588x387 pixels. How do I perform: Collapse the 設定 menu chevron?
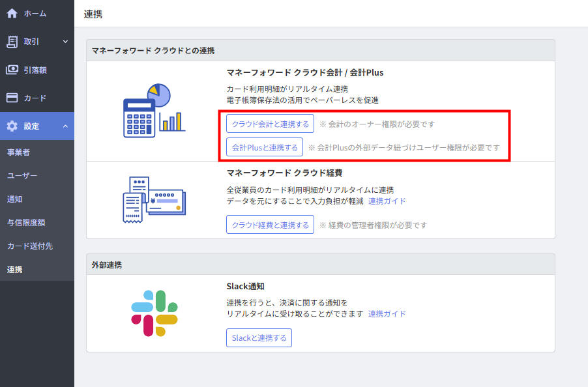point(66,126)
